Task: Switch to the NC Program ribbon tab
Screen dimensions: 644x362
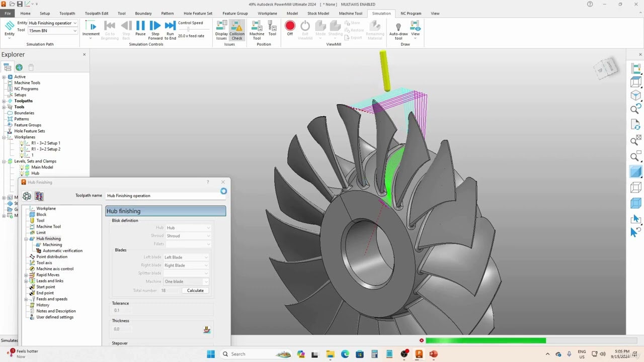Action: click(x=411, y=14)
